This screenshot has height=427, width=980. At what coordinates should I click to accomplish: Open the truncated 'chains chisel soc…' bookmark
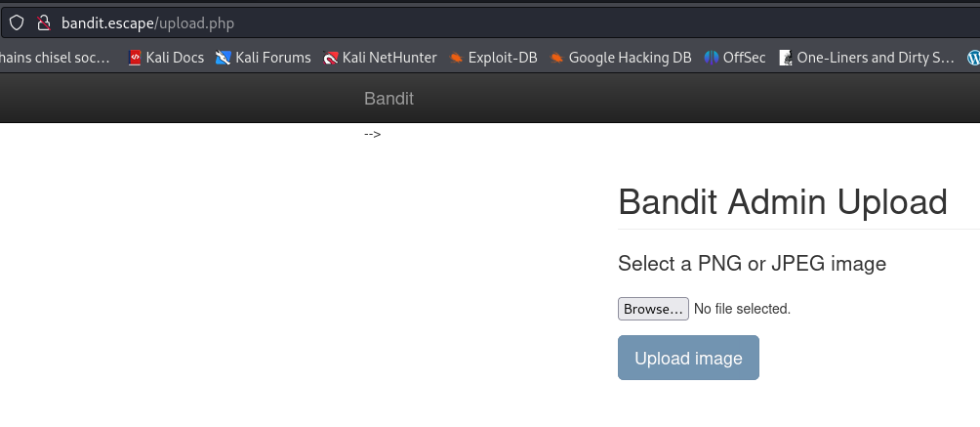click(x=55, y=58)
